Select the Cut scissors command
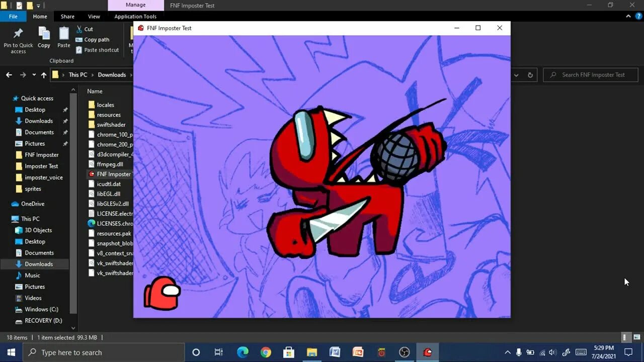 [85, 29]
